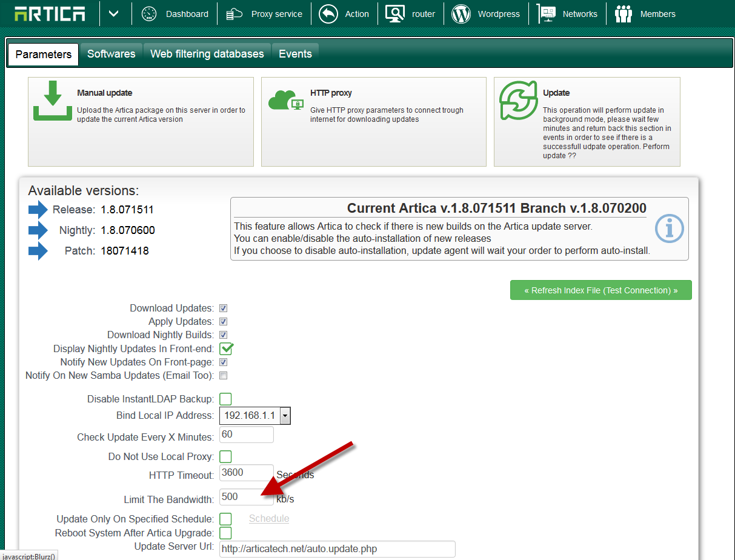
Task: Toggle the Apply Updates checkbox
Action: click(x=223, y=322)
